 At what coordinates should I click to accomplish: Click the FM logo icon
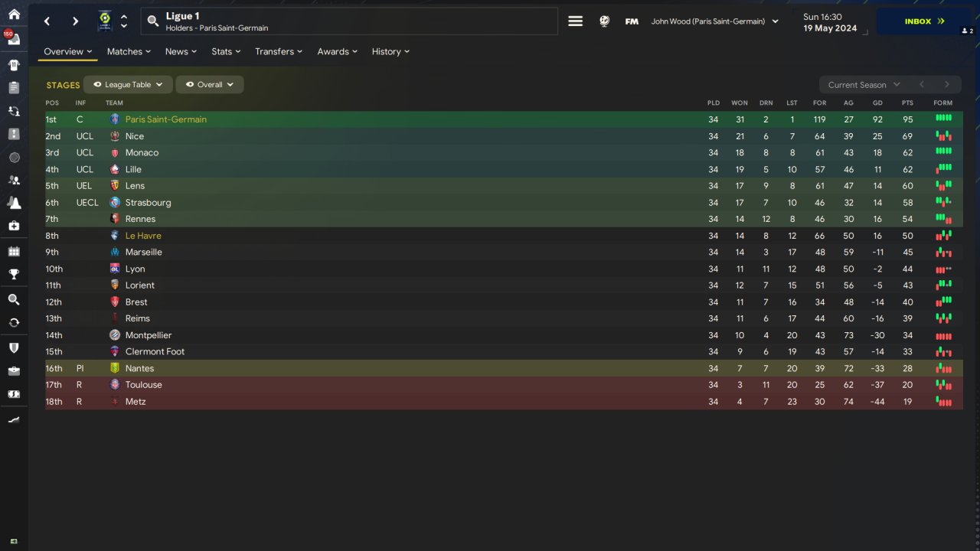tap(632, 21)
